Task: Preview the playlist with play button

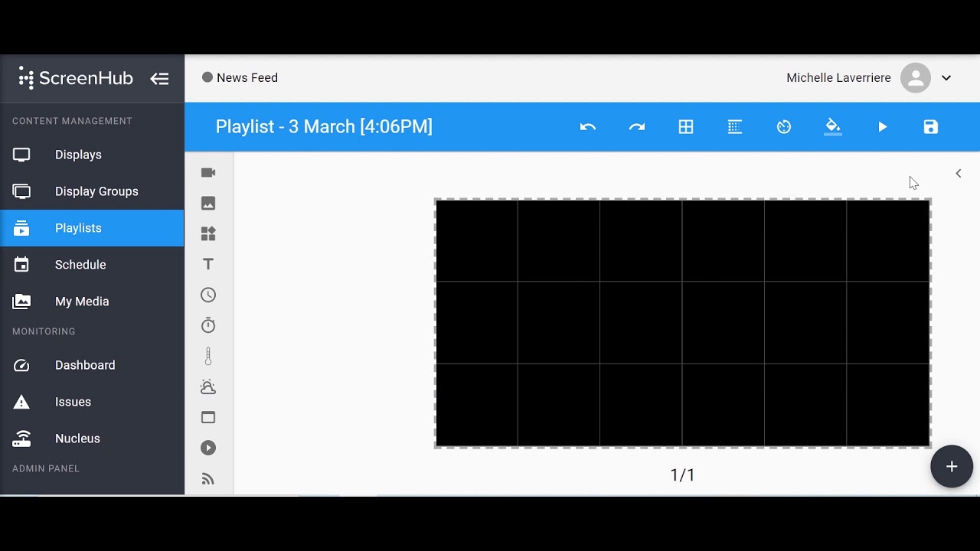Action: [882, 127]
